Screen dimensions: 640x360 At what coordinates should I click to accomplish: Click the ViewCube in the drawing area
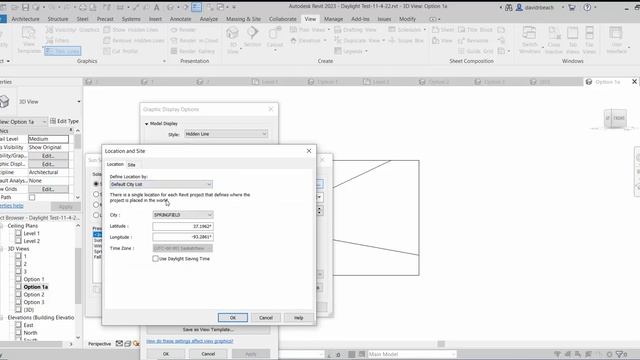click(616, 118)
